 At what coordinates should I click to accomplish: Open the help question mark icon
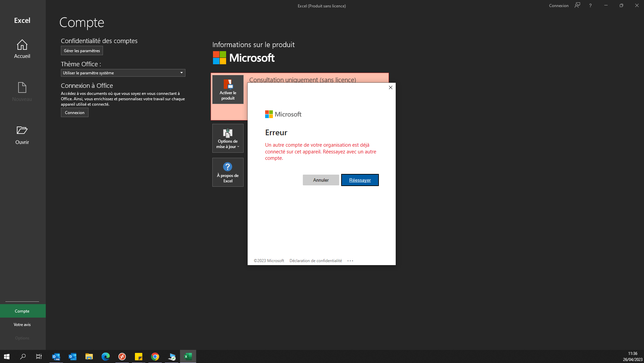(x=590, y=6)
